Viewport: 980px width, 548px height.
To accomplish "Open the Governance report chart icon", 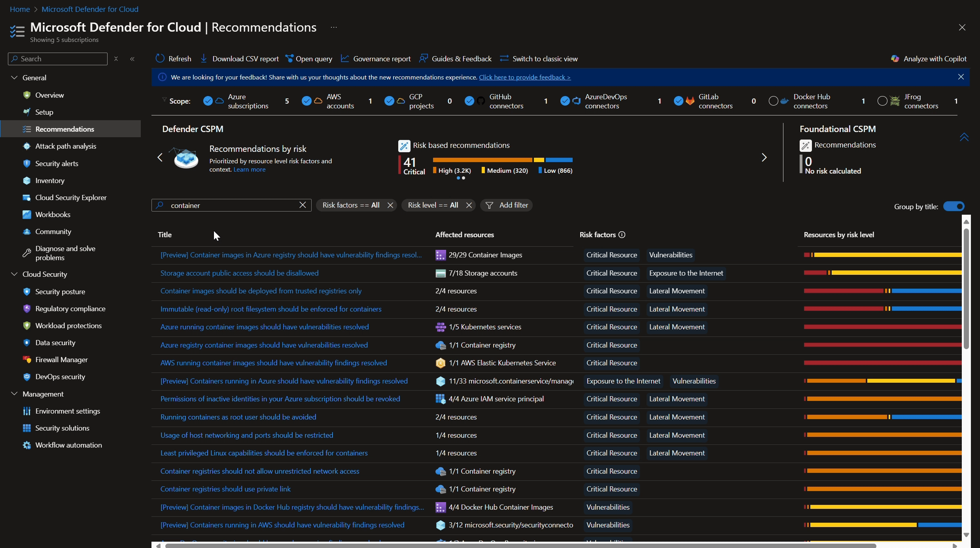I will 345,59.
